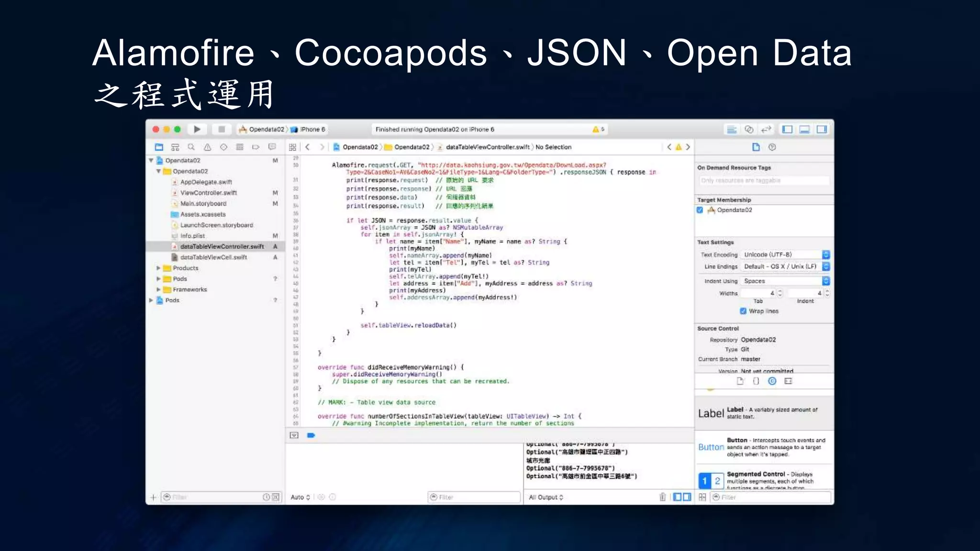
Task: Stop the running app with Stop button
Action: click(221, 129)
